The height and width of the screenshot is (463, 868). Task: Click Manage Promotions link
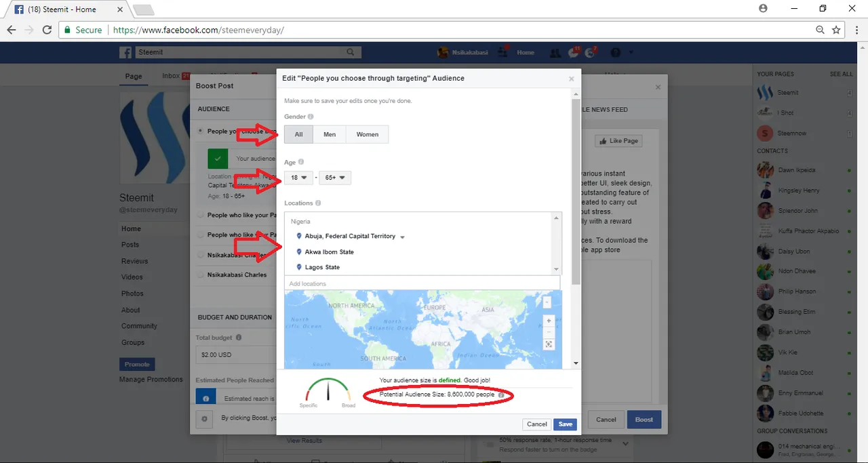(x=151, y=379)
